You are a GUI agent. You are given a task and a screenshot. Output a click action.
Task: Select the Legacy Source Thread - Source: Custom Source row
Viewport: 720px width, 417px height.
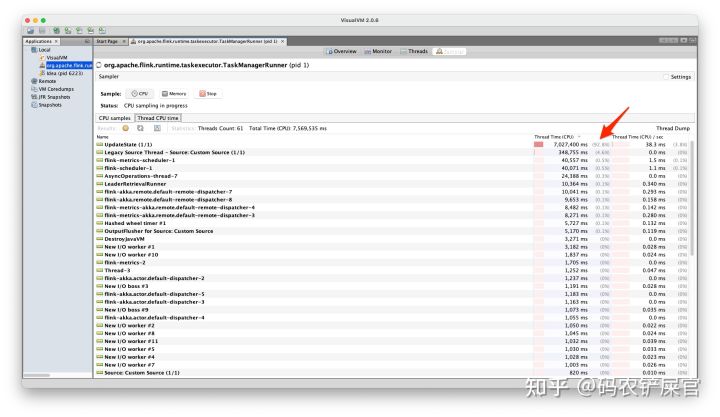(x=393, y=152)
